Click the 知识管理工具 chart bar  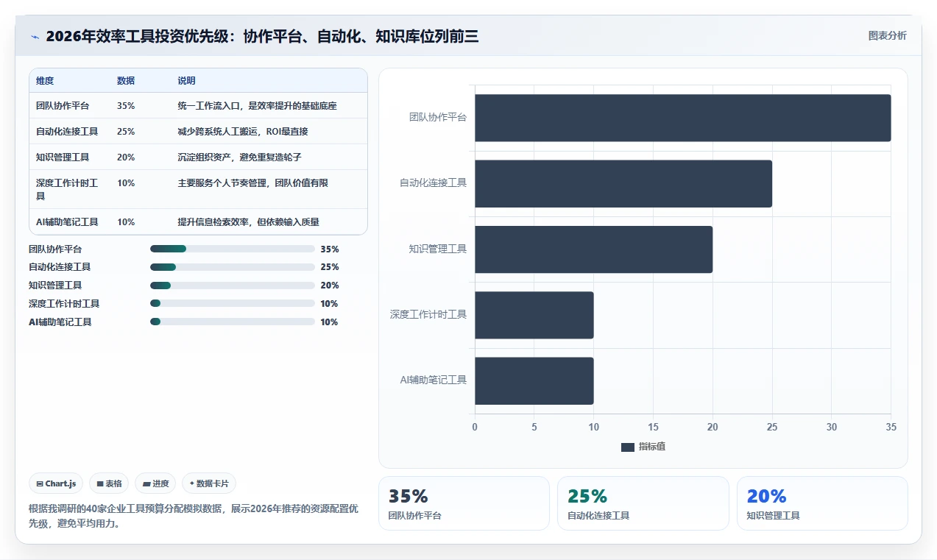(593, 249)
